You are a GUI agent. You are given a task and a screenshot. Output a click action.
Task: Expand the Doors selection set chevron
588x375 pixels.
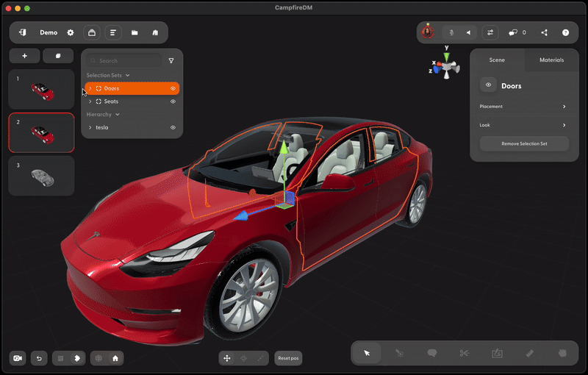click(x=90, y=88)
